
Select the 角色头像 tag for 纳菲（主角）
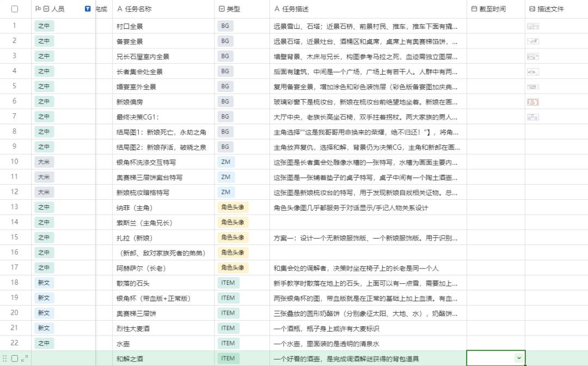tap(232, 208)
